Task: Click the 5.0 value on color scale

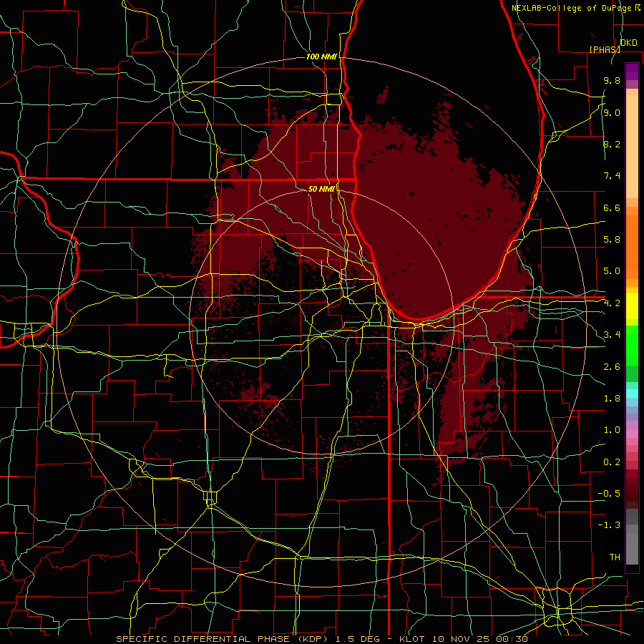Action: pyautogui.click(x=612, y=271)
